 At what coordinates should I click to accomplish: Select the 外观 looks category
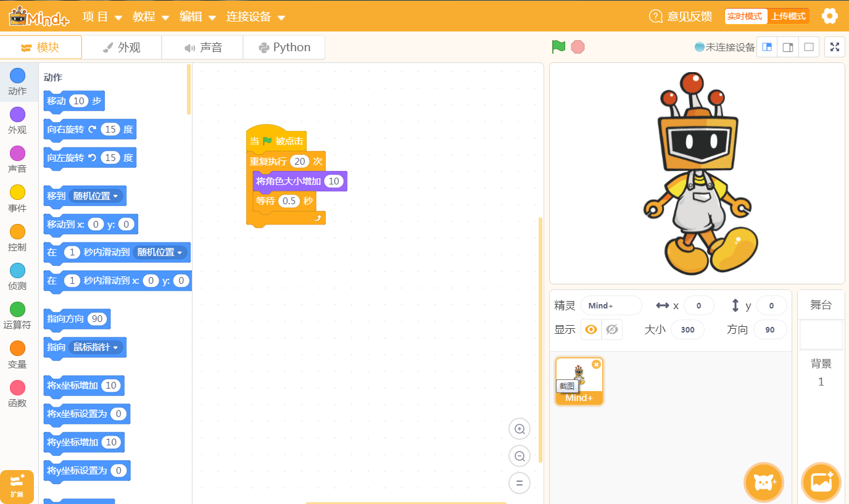pos(17,121)
